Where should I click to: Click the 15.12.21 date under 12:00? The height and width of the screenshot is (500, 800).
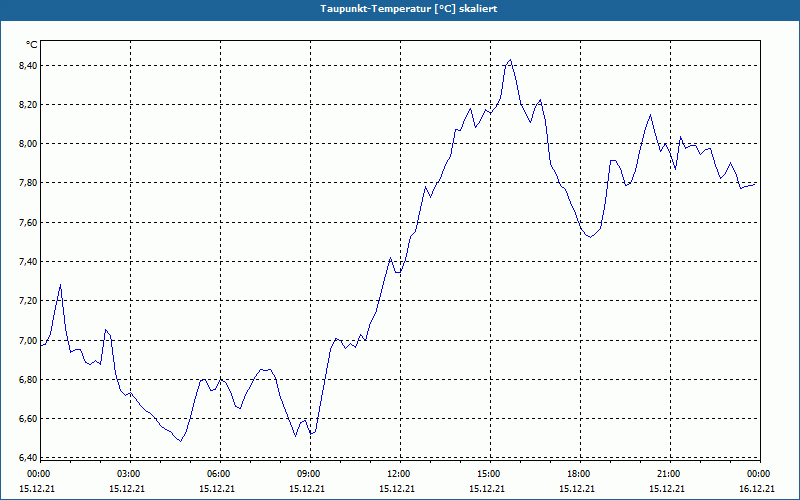[x=397, y=488]
